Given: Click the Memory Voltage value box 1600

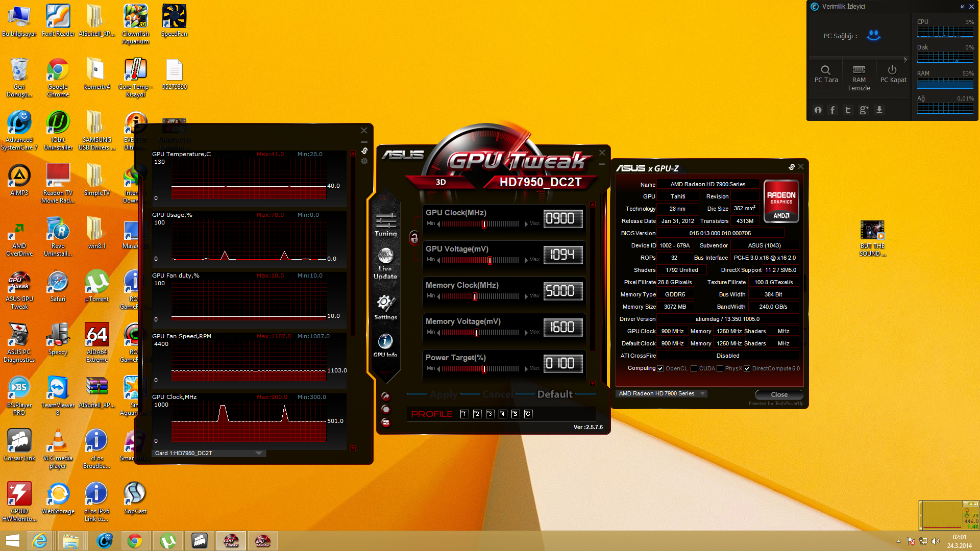Looking at the screenshot, I should coord(563,328).
